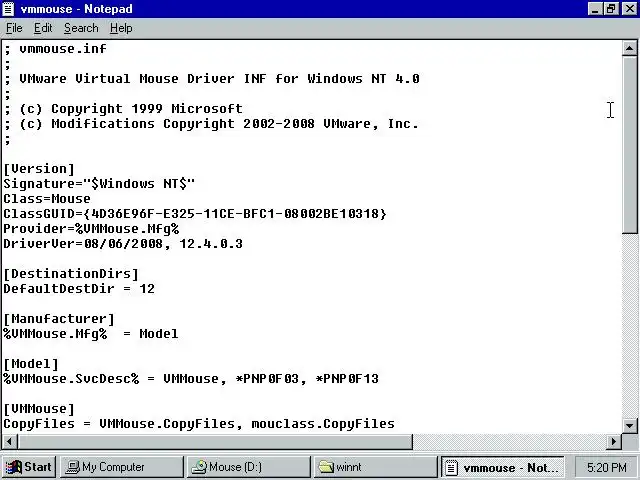Restore the Notepad window size
This screenshot has height=480, width=640.
610,9
